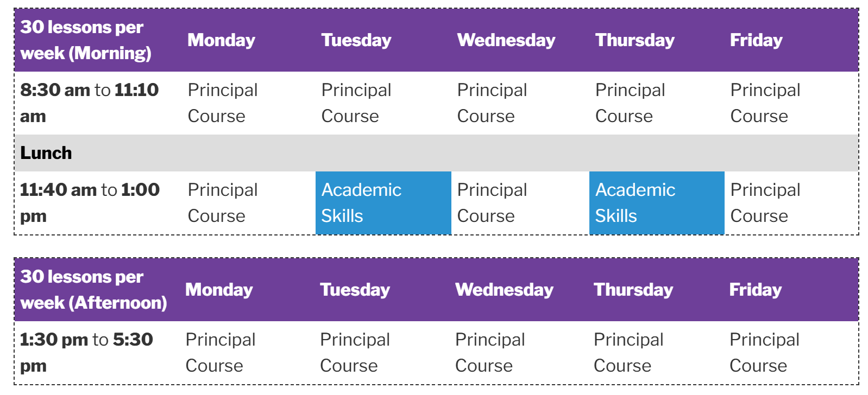This screenshot has width=868, height=395.
Task: Select the grey Lunch row
Action: (435, 153)
